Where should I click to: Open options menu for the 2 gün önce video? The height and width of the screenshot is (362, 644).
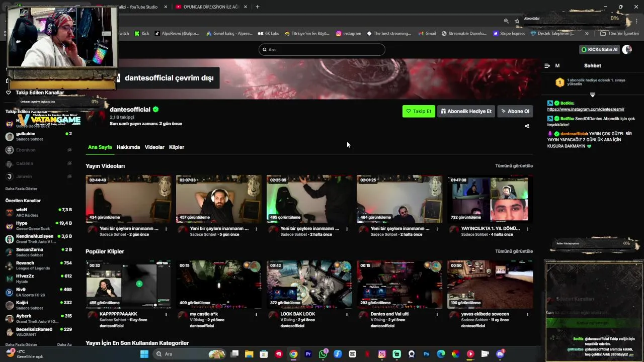click(x=166, y=229)
